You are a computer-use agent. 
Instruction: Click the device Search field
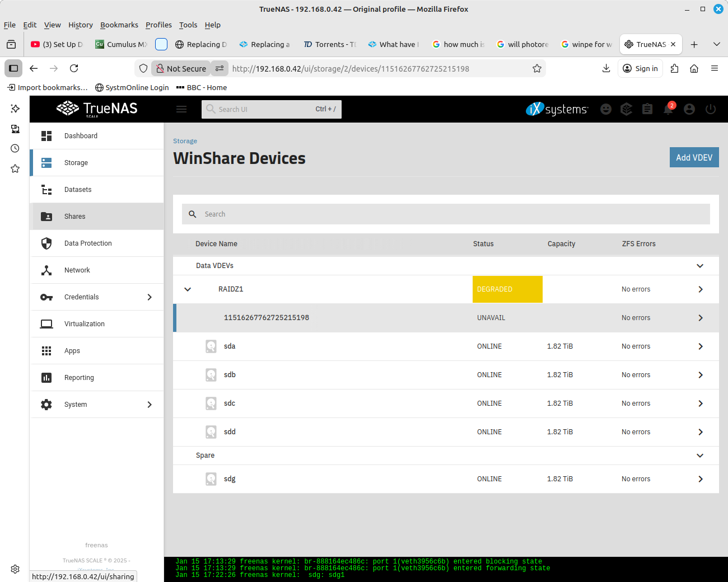coord(446,214)
